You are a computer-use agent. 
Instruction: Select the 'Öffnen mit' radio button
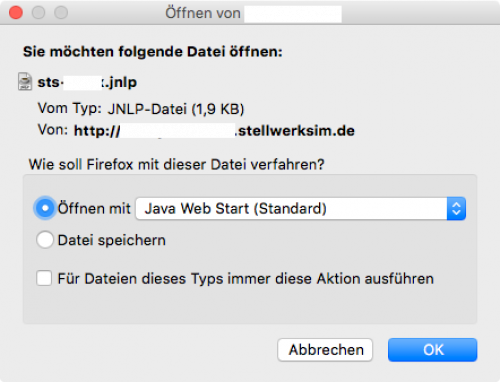click(45, 208)
